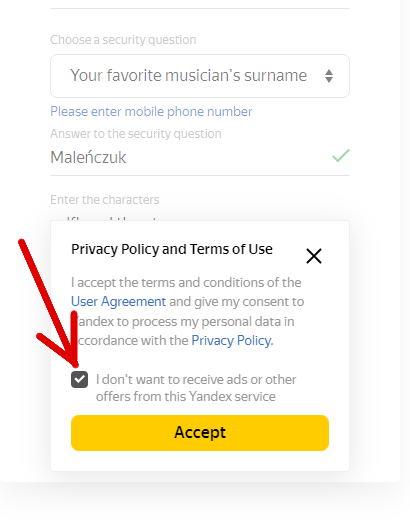
Task: Click the green checkmark beside Maleńczuk
Action: click(x=341, y=156)
